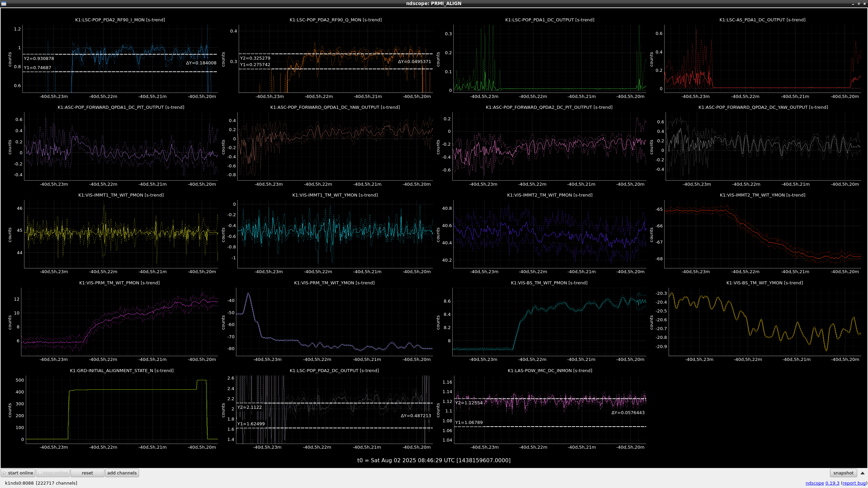This screenshot has width=868, height=488.
Task: Click the Y1=1.06789 cursor label in LAS-POW plot
Action: point(469,422)
